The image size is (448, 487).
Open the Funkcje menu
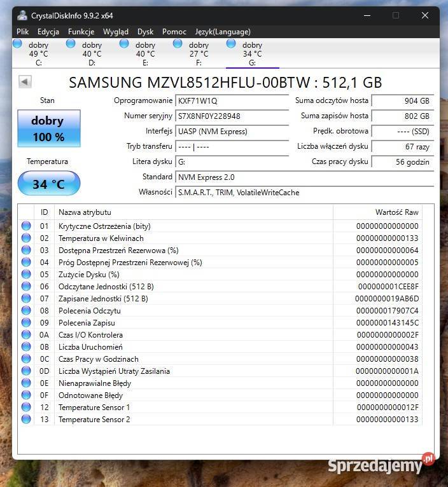[x=81, y=32]
